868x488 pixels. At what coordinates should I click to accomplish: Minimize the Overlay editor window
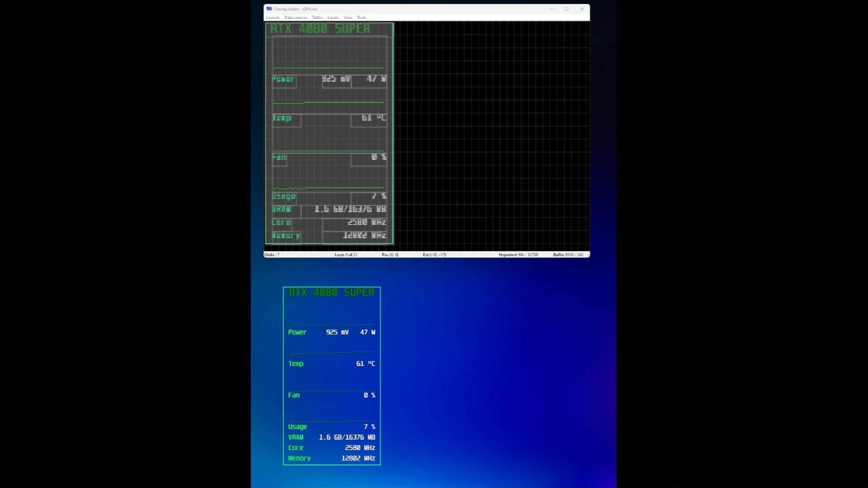pyautogui.click(x=551, y=9)
